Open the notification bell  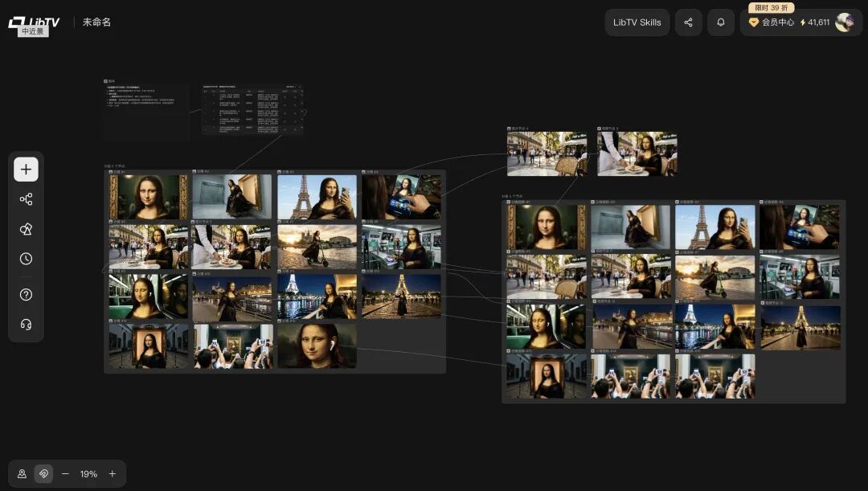click(721, 23)
